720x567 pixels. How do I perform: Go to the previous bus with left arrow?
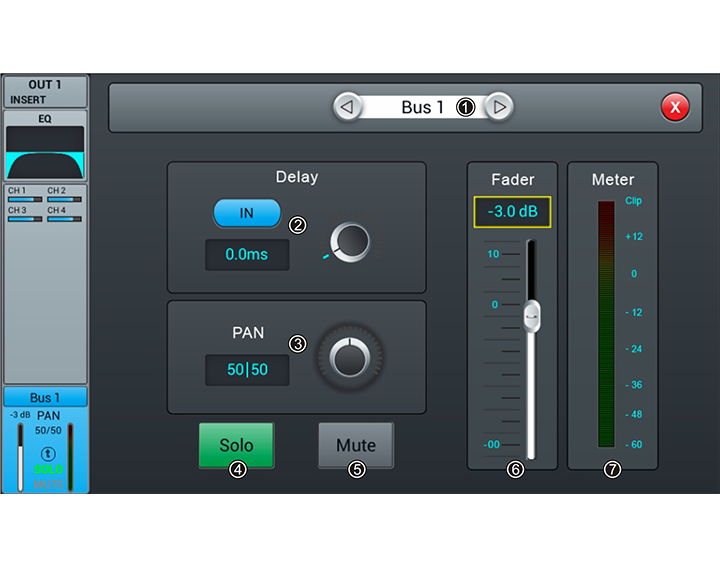347,107
